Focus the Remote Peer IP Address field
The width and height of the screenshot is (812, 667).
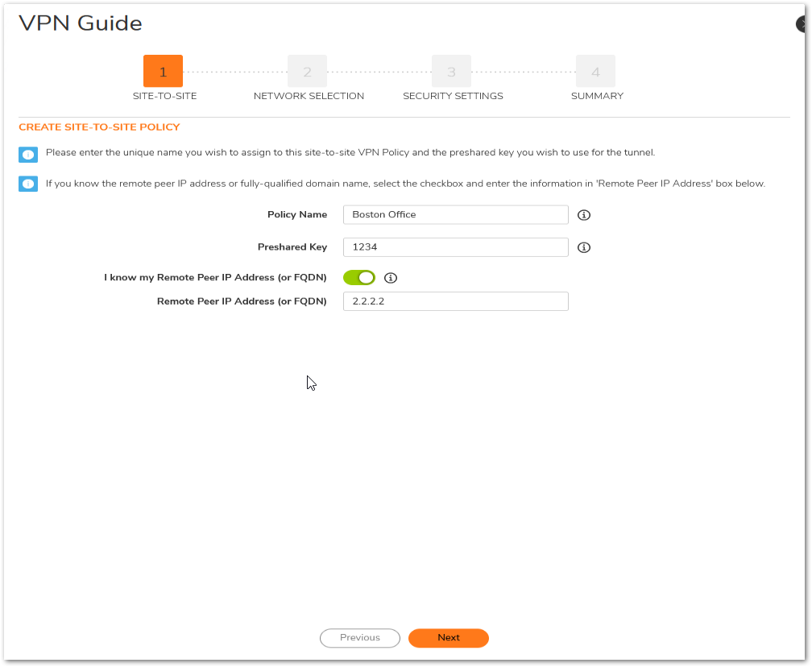(456, 301)
